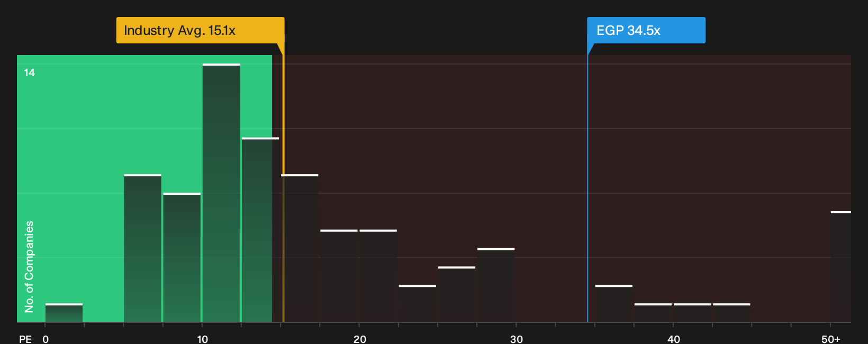The image size is (868, 344).
Task: Click the bar between PE 22.5 and 25
Action: pos(418,303)
